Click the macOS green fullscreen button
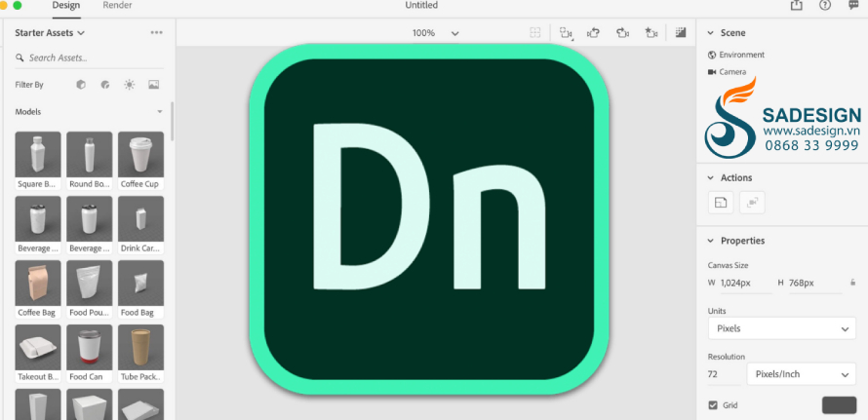This screenshot has width=868, height=420. click(x=18, y=5)
